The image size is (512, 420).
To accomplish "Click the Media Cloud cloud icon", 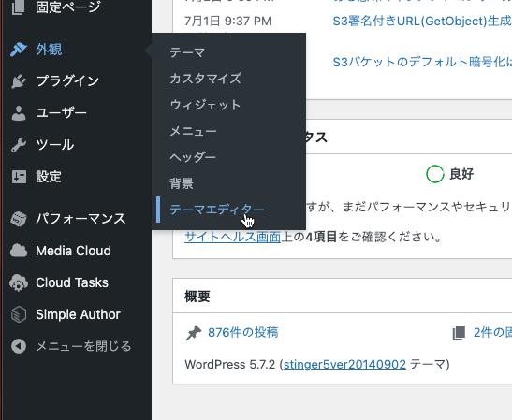I will tap(19, 251).
